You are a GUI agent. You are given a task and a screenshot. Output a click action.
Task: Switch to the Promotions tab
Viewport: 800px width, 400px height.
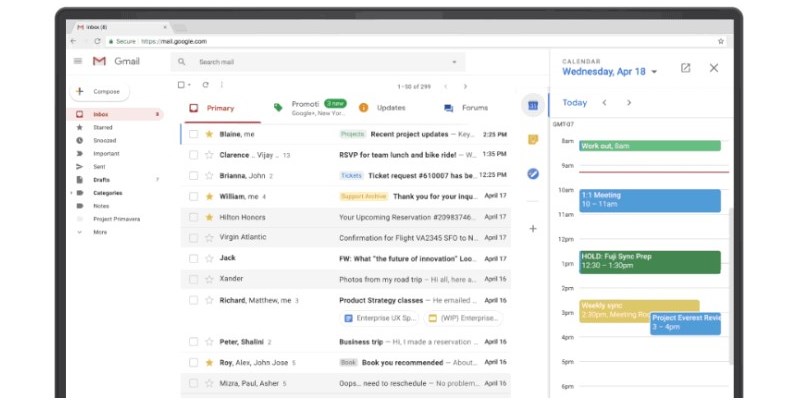pyautogui.click(x=311, y=108)
